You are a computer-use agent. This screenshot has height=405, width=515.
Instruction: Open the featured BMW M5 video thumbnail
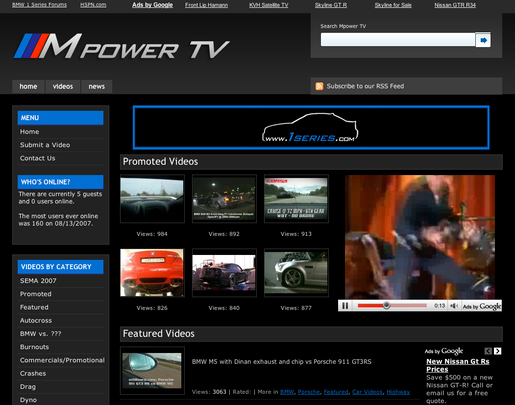[x=152, y=371]
